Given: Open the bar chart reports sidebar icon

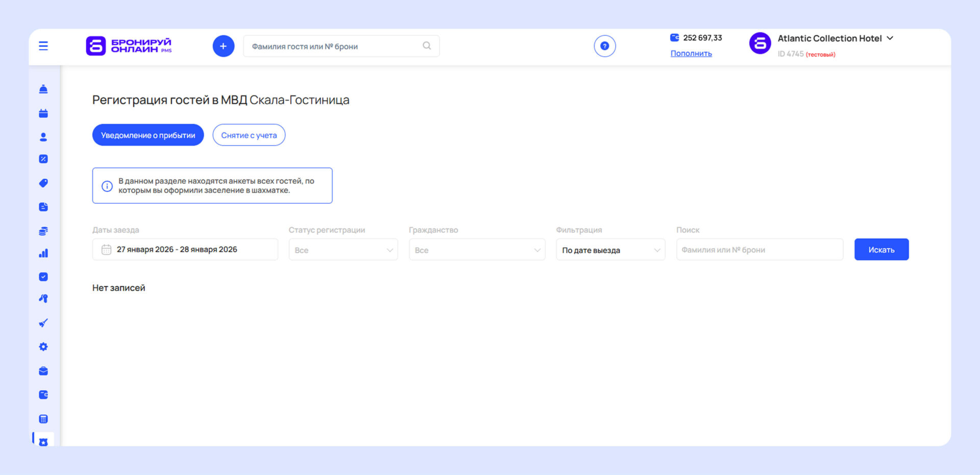Looking at the screenshot, I should coord(43,253).
